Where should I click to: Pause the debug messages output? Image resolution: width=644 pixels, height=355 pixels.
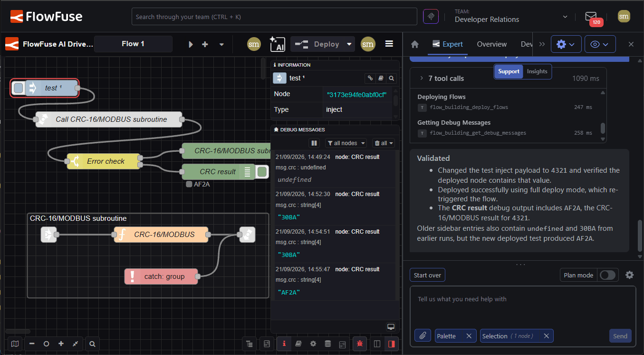[314, 143]
